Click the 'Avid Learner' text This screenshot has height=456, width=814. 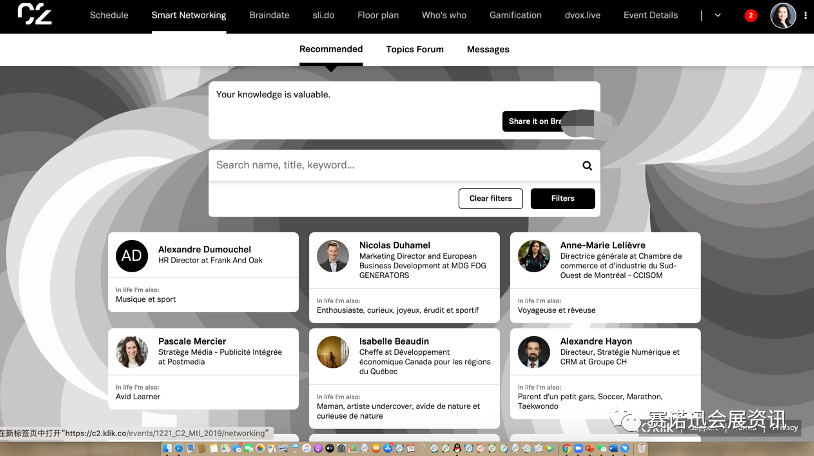pyautogui.click(x=138, y=396)
